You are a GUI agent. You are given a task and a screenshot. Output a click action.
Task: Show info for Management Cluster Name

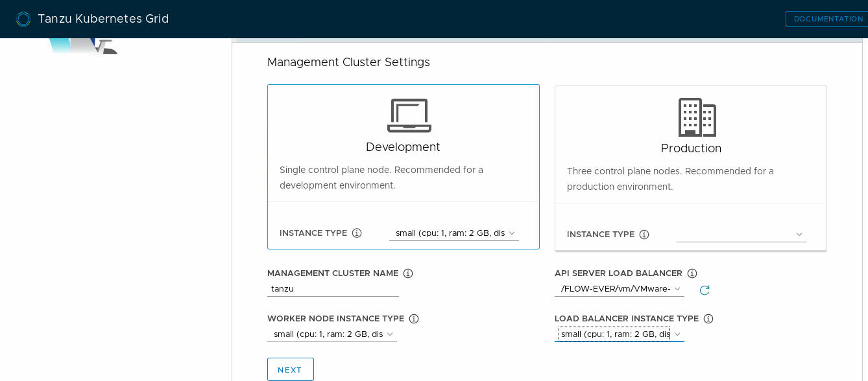pyautogui.click(x=408, y=273)
